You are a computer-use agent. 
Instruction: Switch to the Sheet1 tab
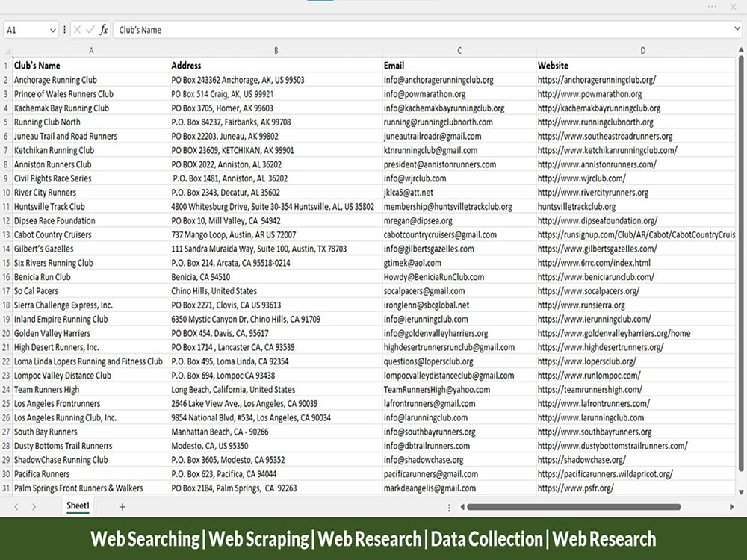tap(78, 506)
